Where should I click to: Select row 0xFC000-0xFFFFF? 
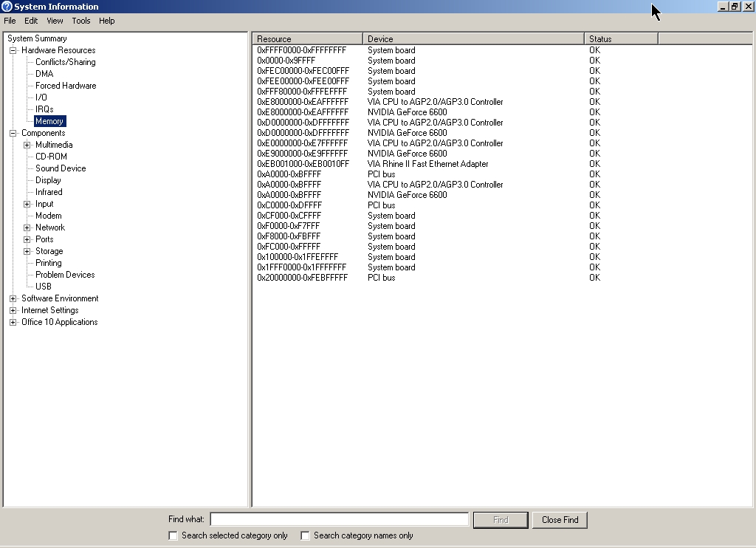tap(289, 247)
